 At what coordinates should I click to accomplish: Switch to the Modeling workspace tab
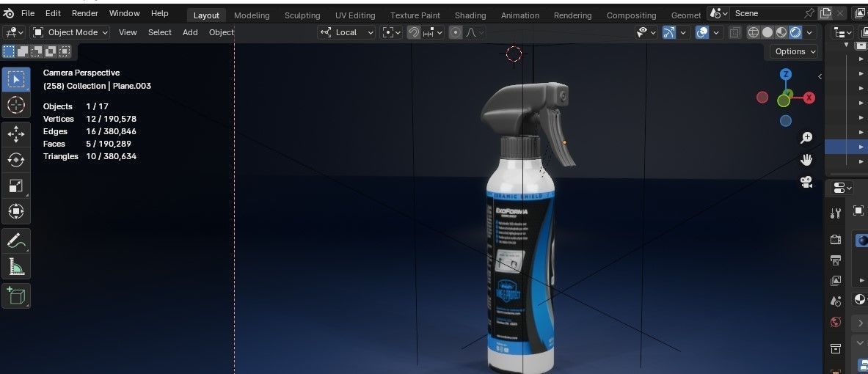(252, 15)
